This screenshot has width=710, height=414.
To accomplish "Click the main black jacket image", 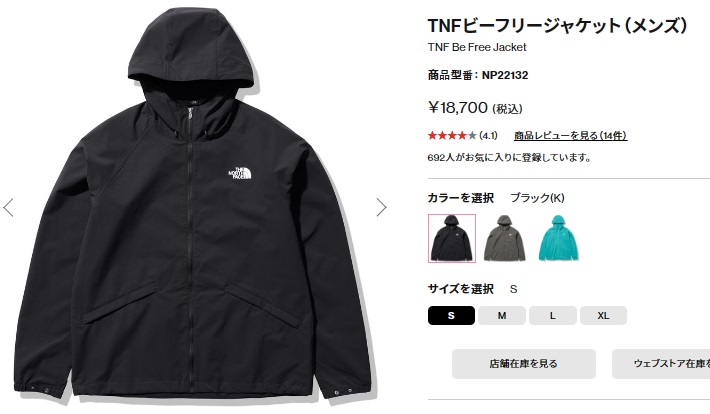I will (192, 206).
